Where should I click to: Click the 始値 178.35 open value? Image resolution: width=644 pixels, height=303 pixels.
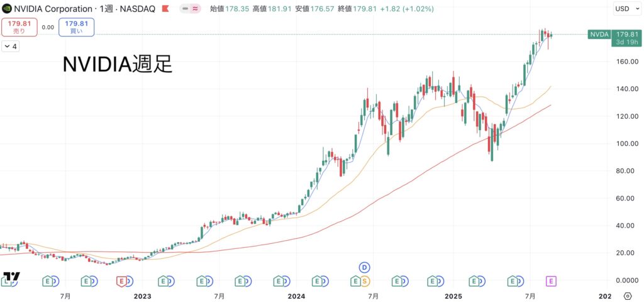coord(230,9)
